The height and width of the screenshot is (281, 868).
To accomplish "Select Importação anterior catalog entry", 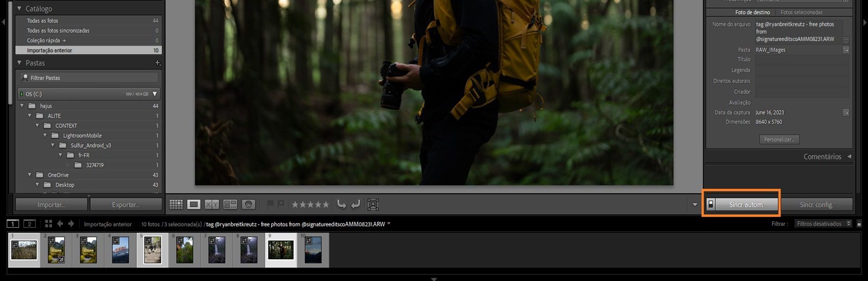I will tap(88, 50).
